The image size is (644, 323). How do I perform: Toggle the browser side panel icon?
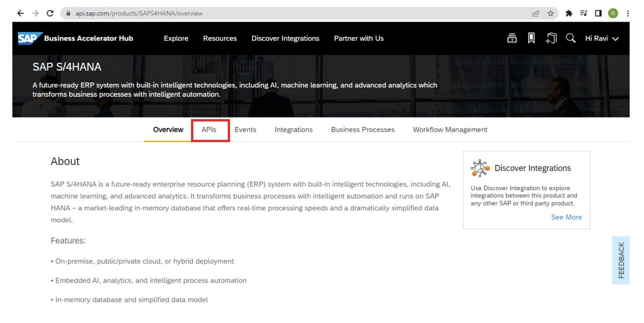point(598,14)
